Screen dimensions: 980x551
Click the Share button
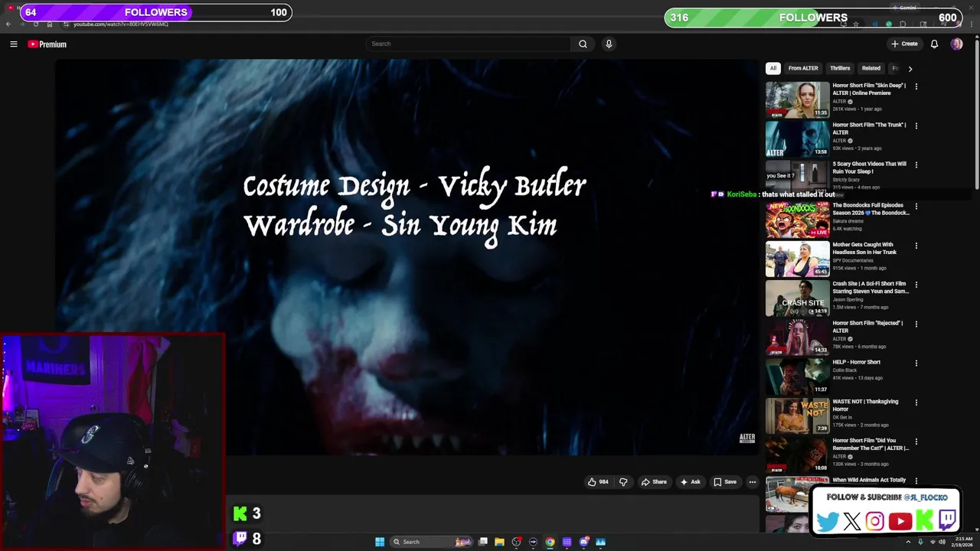(x=654, y=482)
